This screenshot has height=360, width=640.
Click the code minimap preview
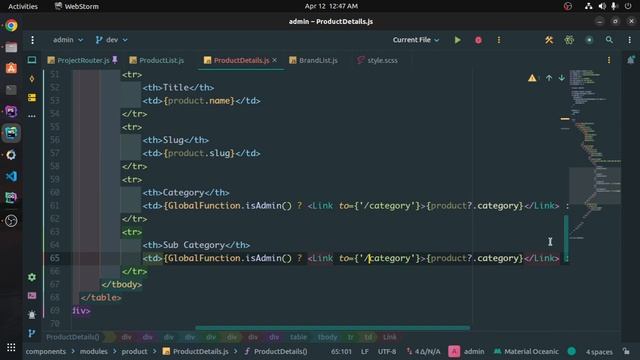[595, 155]
